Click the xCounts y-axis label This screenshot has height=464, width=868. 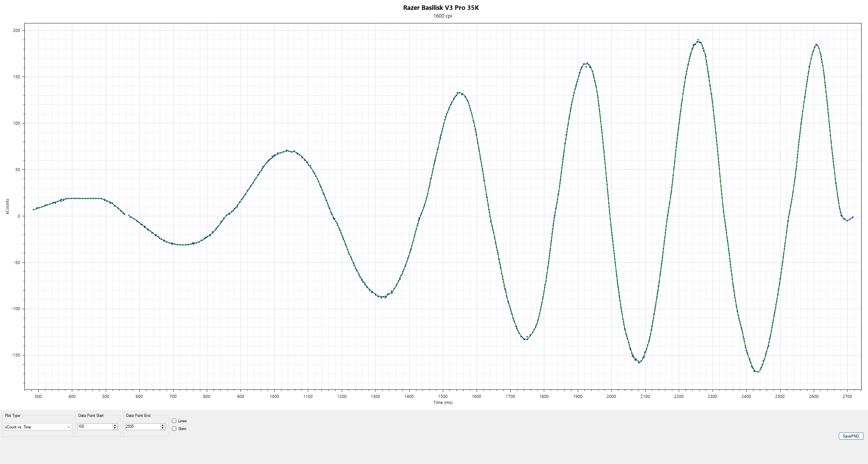pyautogui.click(x=7, y=206)
